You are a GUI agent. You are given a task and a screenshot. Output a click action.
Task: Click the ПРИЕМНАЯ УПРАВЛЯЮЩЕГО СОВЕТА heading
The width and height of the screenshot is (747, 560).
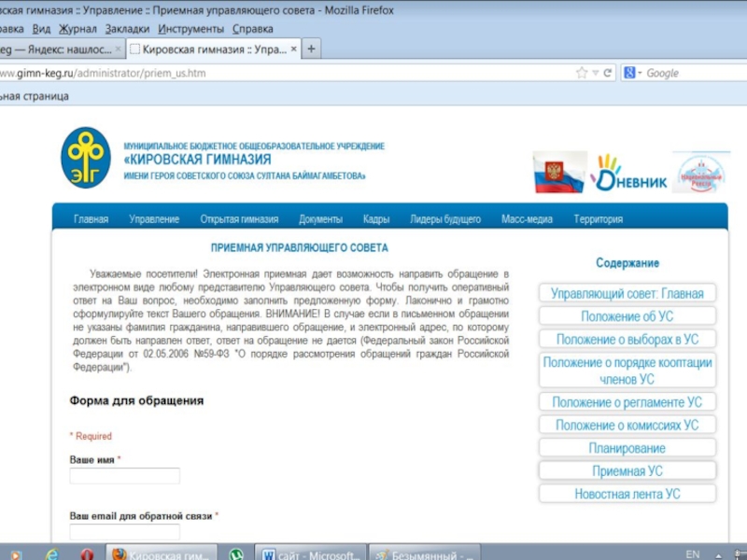(300, 247)
